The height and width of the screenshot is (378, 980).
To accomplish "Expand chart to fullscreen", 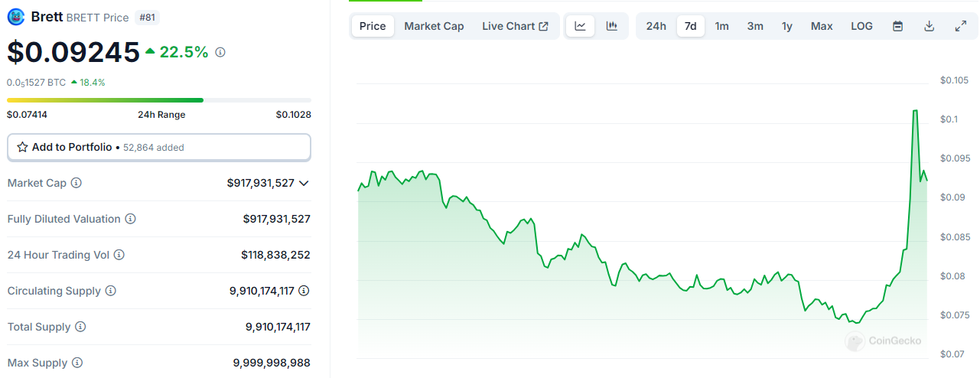I will pos(961,26).
